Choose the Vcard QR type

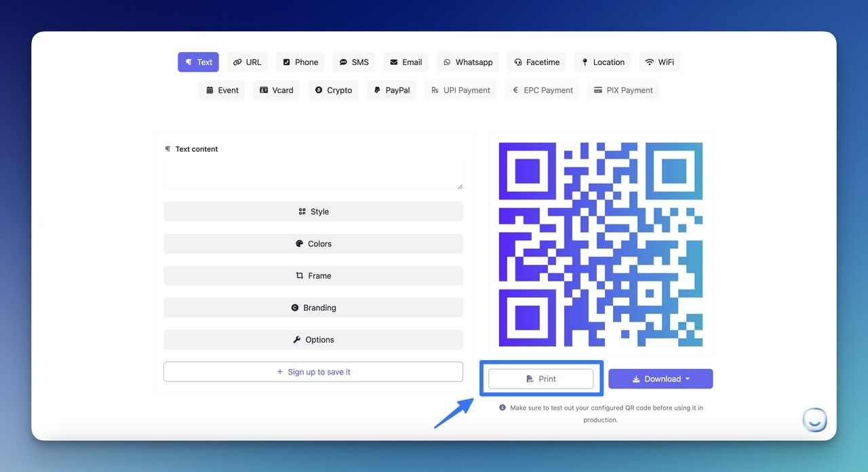tap(276, 90)
